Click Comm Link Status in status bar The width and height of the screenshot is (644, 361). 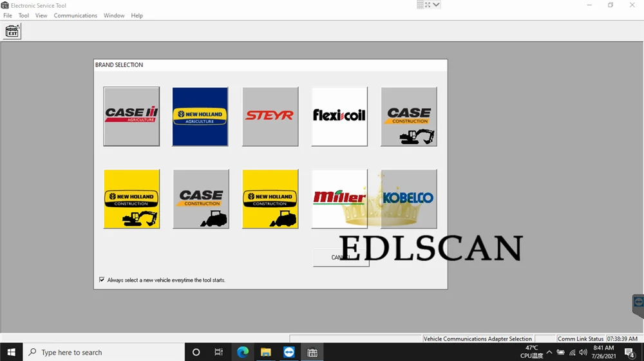[580, 339]
